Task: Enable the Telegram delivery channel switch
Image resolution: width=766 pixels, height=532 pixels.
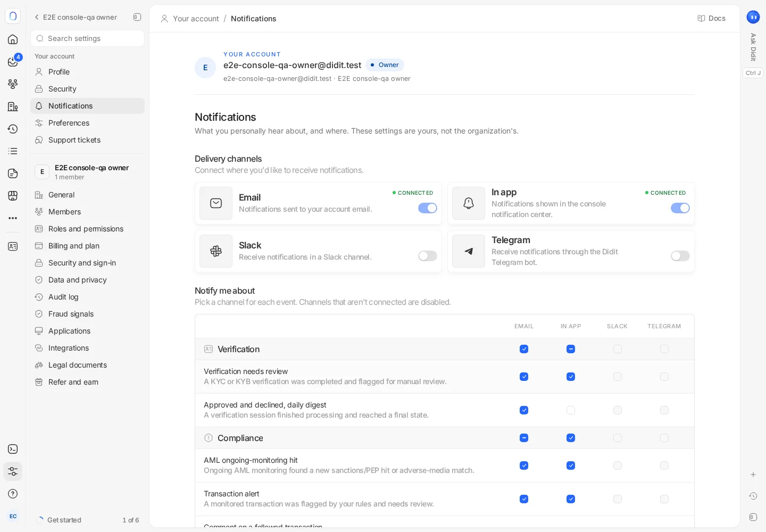Action: pyautogui.click(x=680, y=256)
